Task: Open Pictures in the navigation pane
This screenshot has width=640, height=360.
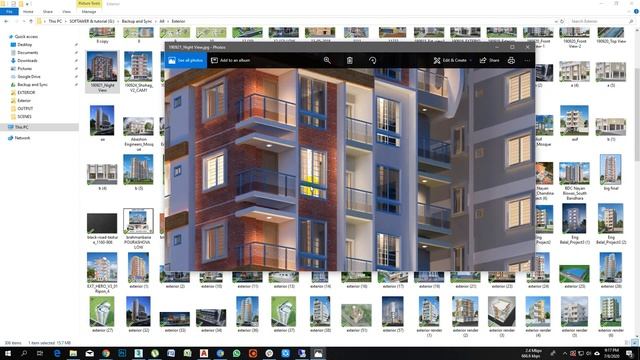Action: click(24, 69)
